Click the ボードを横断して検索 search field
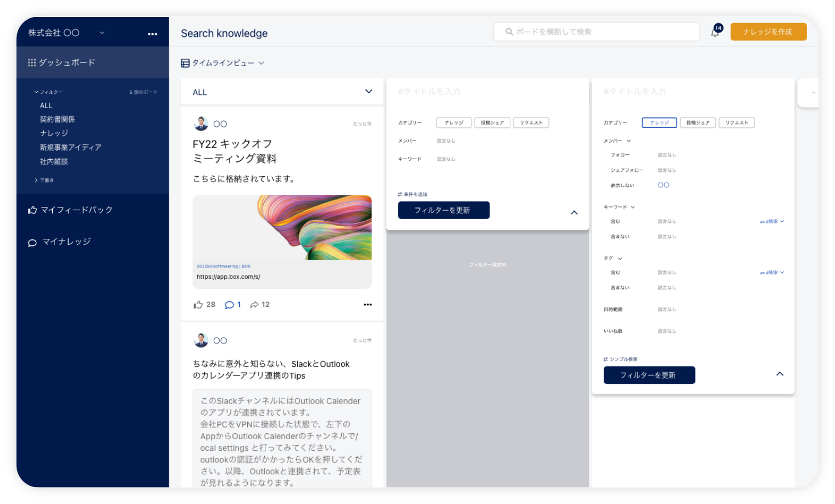The height and width of the screenshot is (504, 835). coord(597,32)
